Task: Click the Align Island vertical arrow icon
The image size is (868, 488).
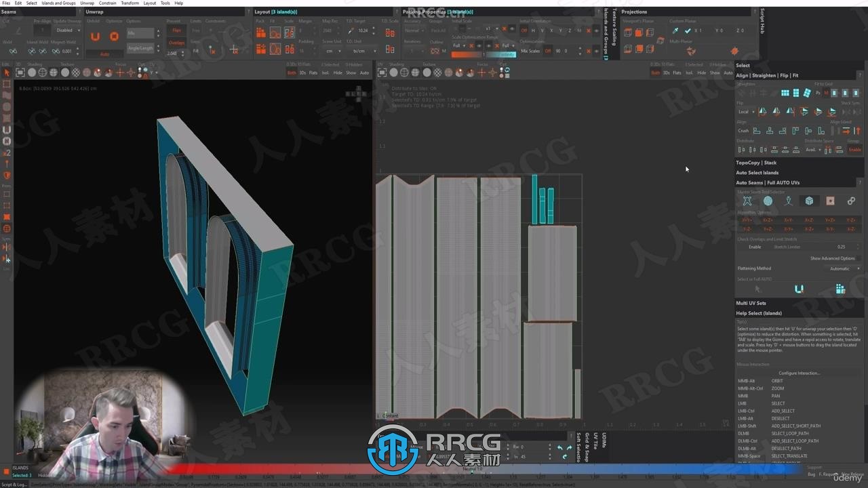Action: pyautogui.click(x=857, y=131)
